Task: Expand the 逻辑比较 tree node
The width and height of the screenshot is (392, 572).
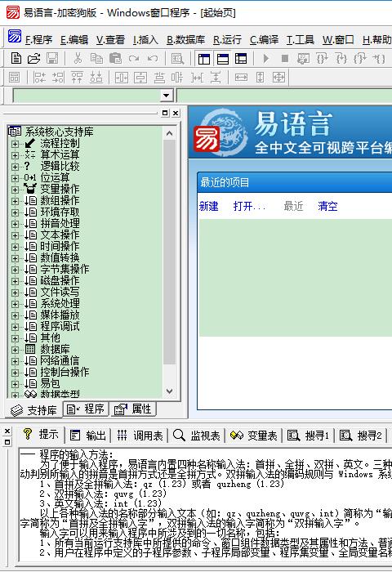Action: pos(15,167)
